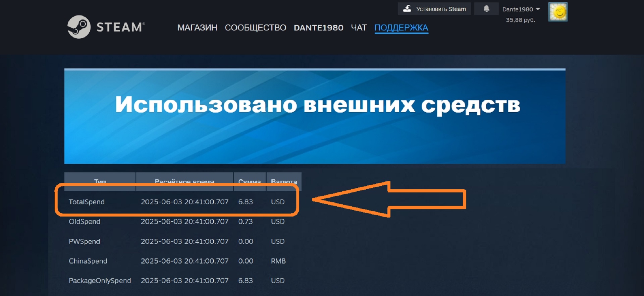Open the ПОДДЕРЖКА page
Screen dimensions: 644x296
coord(401,27)
